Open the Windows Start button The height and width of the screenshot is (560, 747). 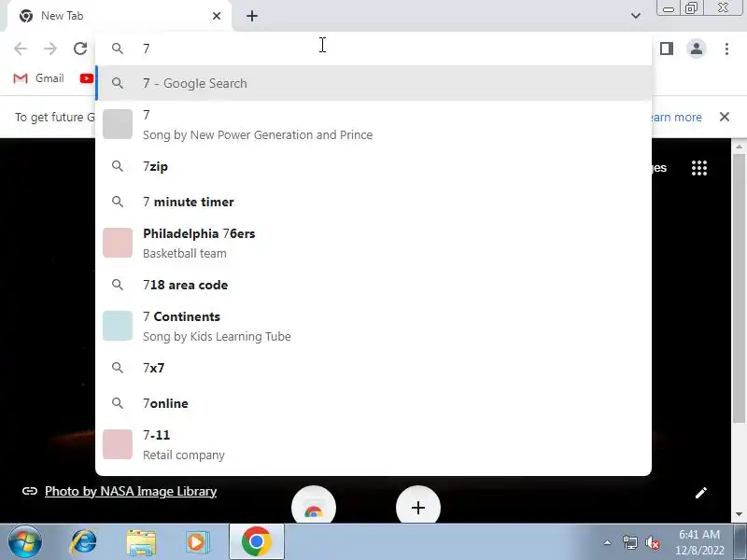pos(25,542)
